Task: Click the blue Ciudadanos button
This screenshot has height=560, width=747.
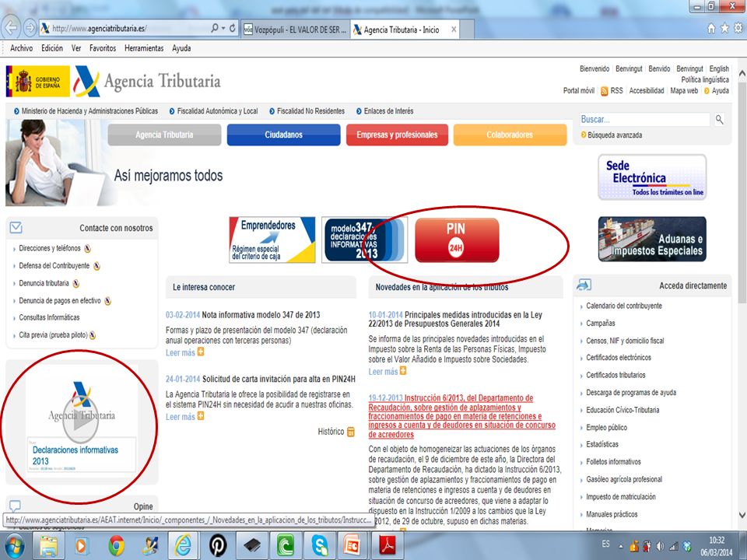Action: (x=283, y=135)
